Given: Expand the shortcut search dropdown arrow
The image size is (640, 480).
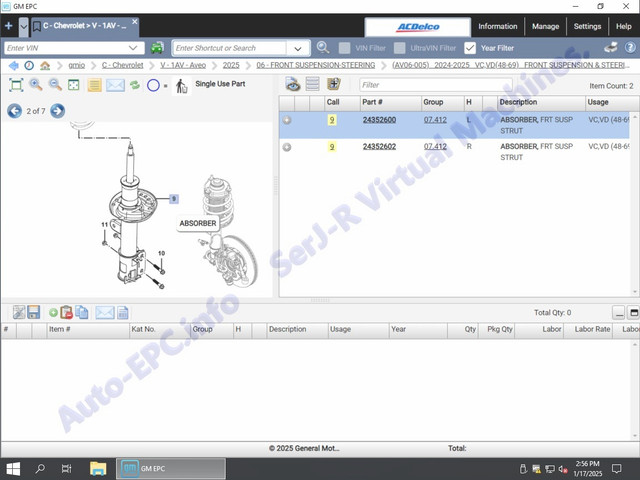Looking at the screenshot, I should tap(298, 49).
